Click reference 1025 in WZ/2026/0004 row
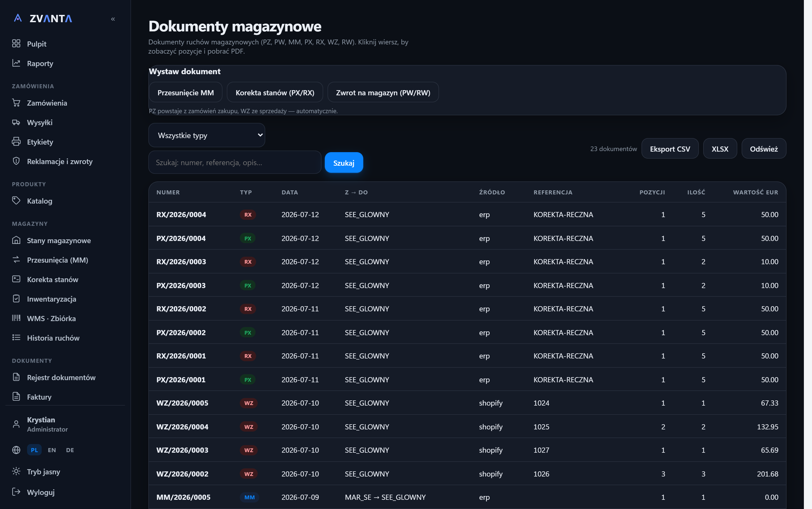 tap(541, 426)
